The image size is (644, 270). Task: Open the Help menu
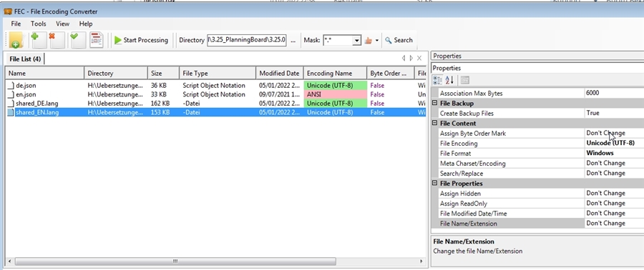point(86,24)
